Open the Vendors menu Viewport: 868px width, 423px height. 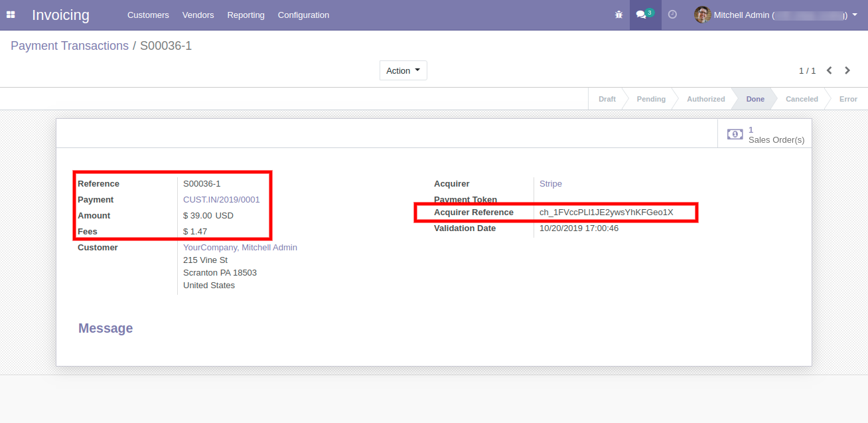198,15
